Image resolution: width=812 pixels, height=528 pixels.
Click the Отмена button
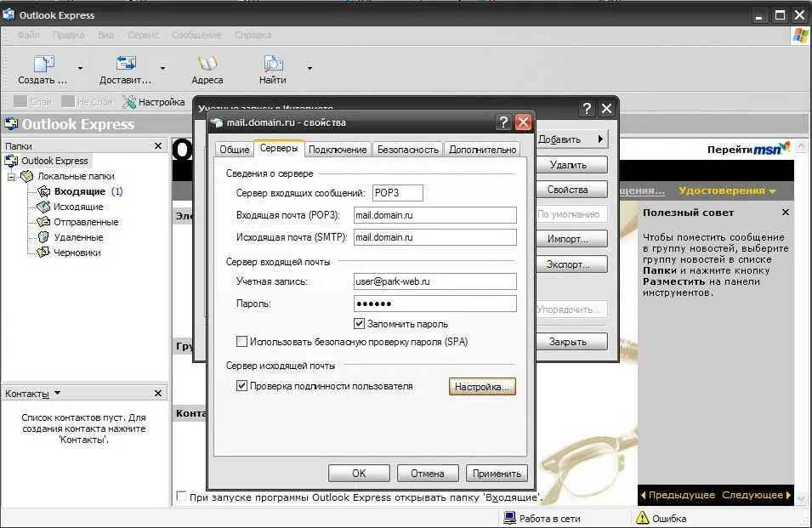pos(427,473)
